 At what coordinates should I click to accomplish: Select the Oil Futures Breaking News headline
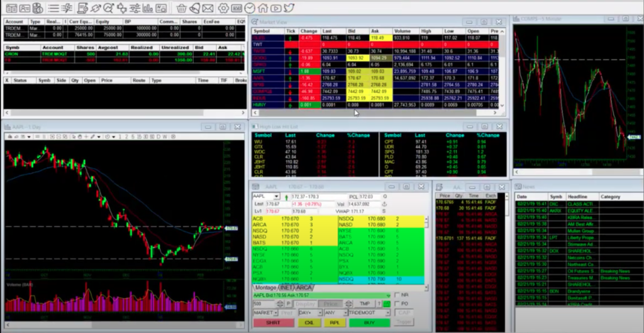tap(579, 271)
